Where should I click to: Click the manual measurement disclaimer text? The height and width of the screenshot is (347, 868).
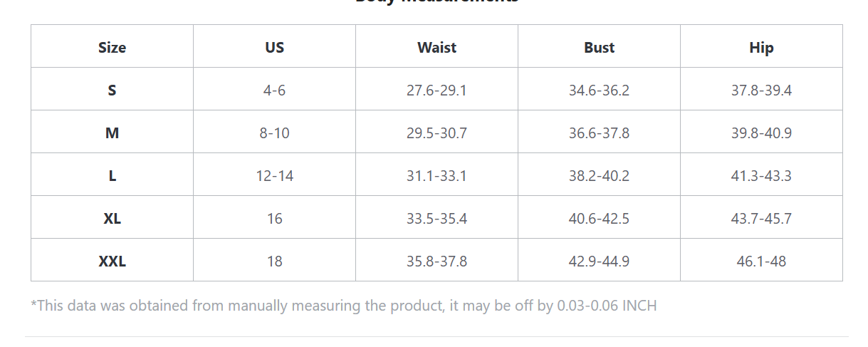[x=343, y=306]
